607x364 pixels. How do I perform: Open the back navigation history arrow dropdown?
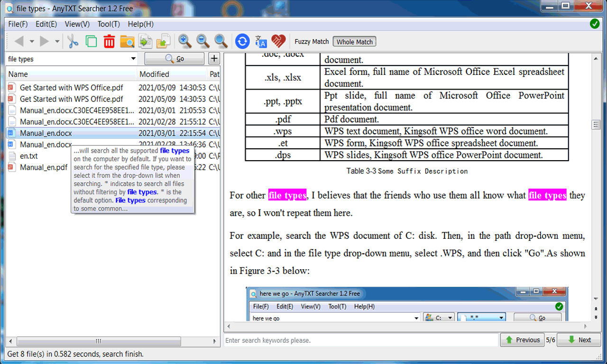(x=32, y=42)
